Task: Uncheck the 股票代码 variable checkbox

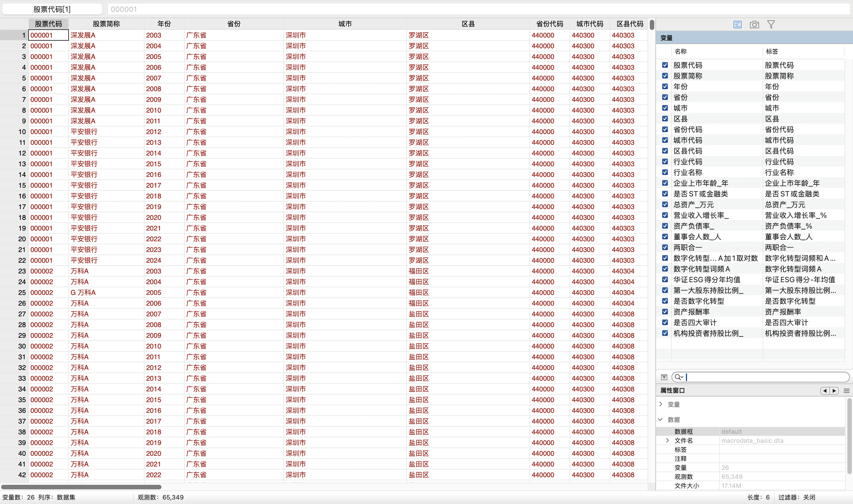Action: [665, 65]
